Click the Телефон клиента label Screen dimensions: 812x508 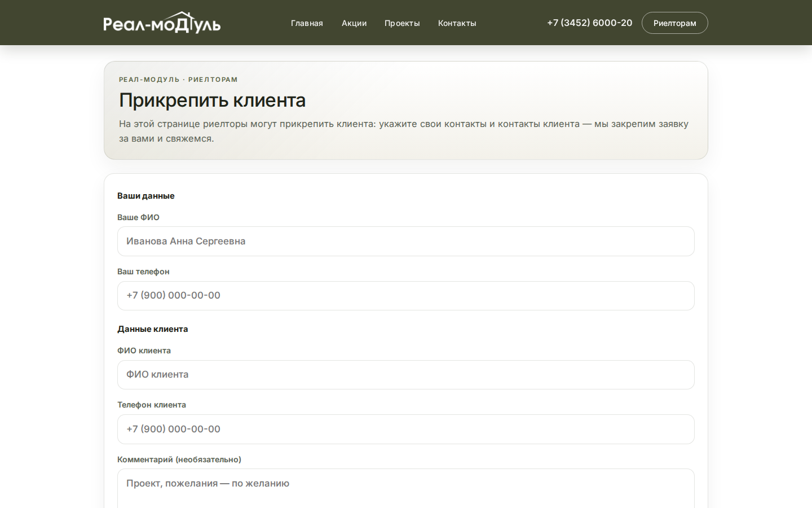pyautogui.click(x=152, y=405)
